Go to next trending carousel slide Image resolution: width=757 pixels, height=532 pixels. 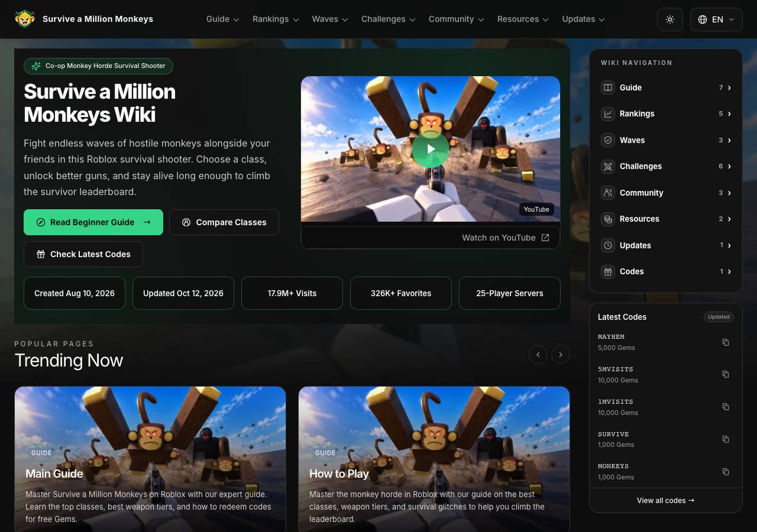(x=561, y=355)
